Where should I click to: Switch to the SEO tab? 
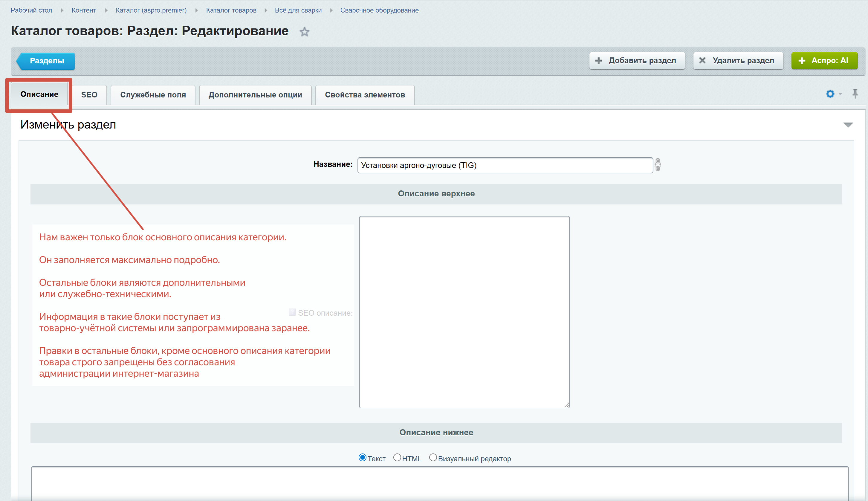(89, 95)
